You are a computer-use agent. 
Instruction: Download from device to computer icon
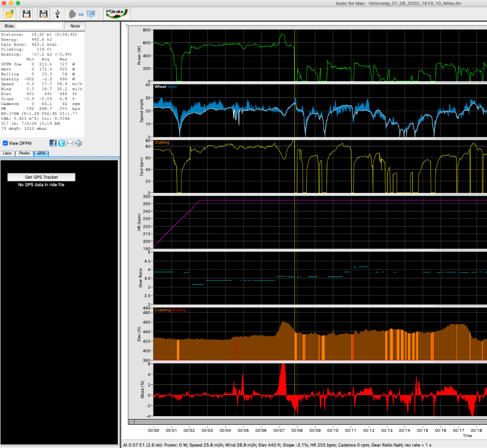(82, 14)
